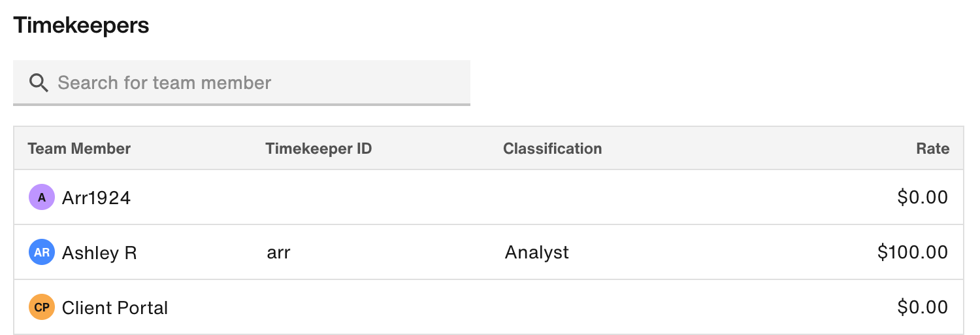Click the $0.00 rate for Client Portal
The image size is (980, 335).
(923, 307)
